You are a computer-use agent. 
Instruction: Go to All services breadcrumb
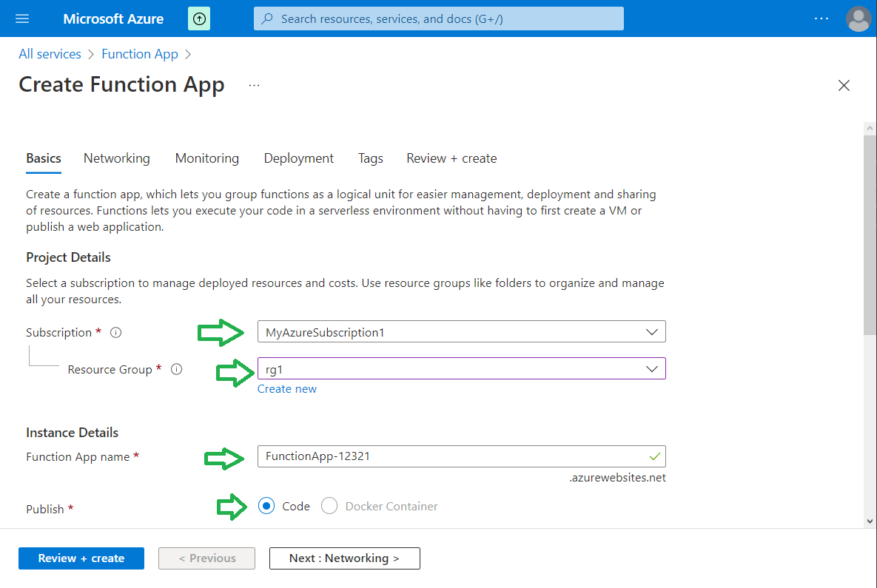(x=50, y=54)
